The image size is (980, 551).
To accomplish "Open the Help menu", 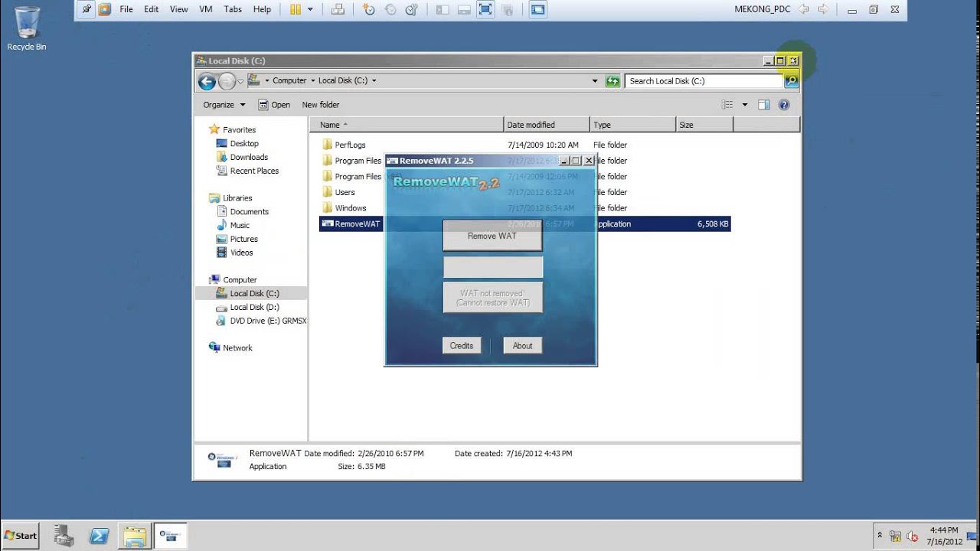I will click(262, 9).
